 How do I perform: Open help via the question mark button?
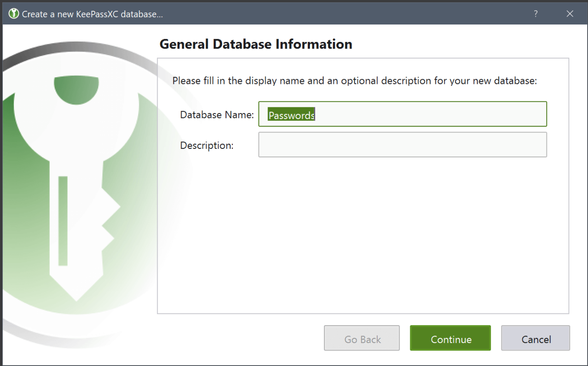(536, 14)
